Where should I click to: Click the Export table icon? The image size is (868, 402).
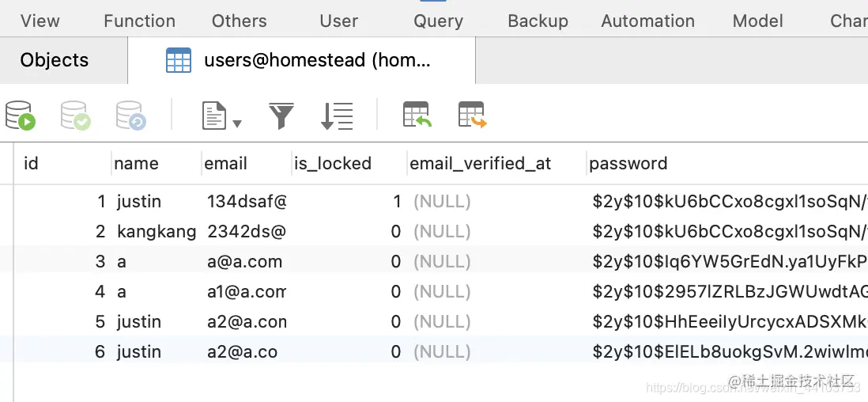pos(472,116)
